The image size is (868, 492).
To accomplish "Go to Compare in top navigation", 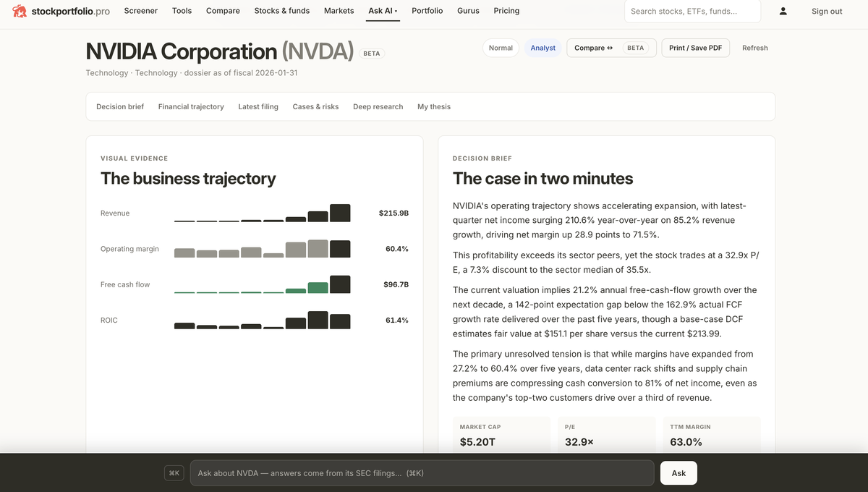I will click(223, 11).
